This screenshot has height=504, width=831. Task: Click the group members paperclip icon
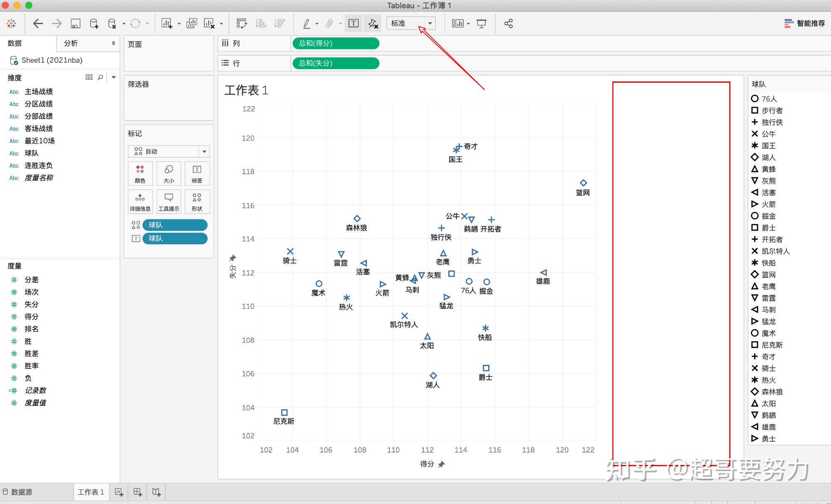point(329,23)
